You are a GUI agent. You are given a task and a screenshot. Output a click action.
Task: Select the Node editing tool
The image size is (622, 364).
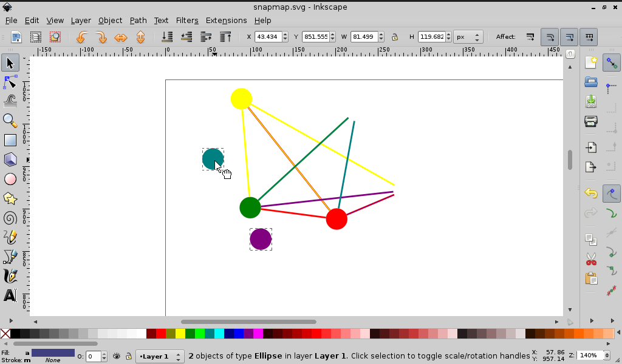(x=10, y=82)
